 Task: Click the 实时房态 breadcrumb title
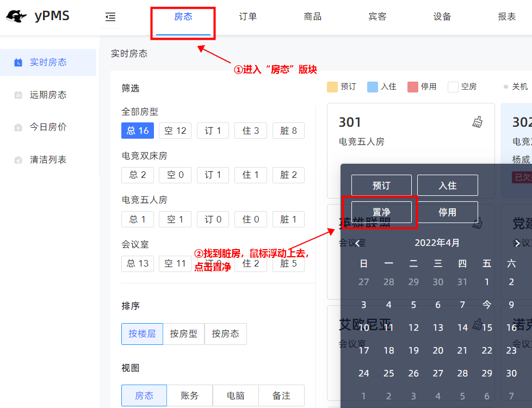129,54
